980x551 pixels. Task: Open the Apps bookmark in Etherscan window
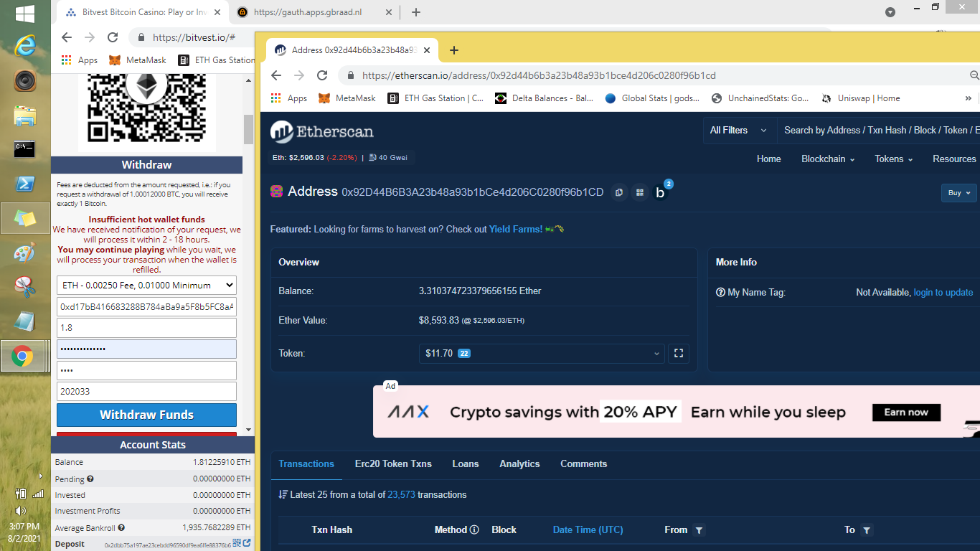(x=289, y=98)
